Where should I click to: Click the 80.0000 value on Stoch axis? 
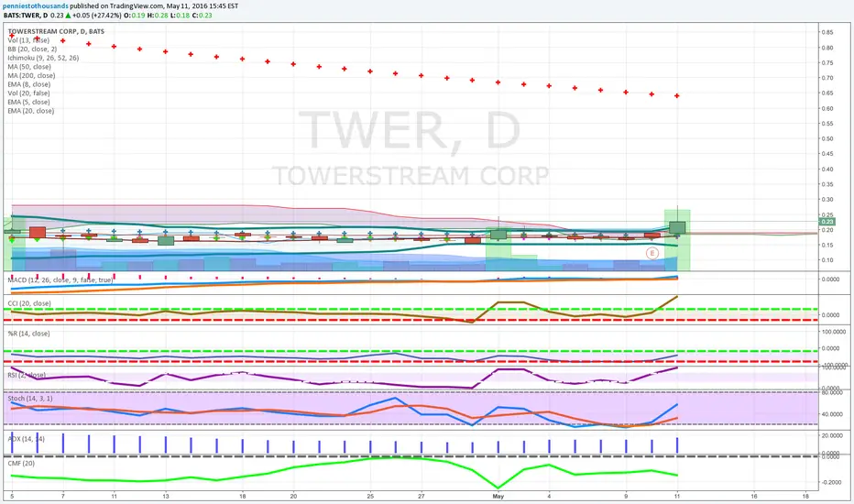[832, 392]
